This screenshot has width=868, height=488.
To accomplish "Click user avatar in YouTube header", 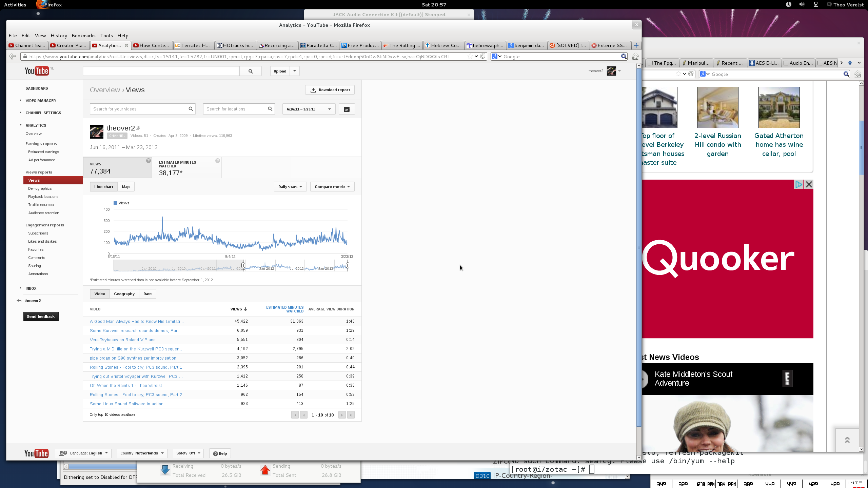I will click(611, 71).
